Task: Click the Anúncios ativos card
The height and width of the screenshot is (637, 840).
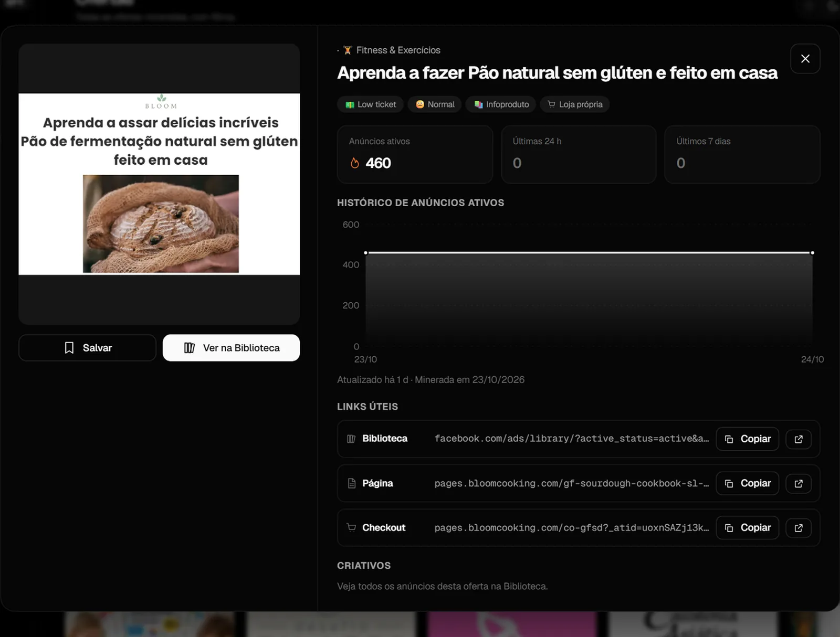Action: point(415,154)
